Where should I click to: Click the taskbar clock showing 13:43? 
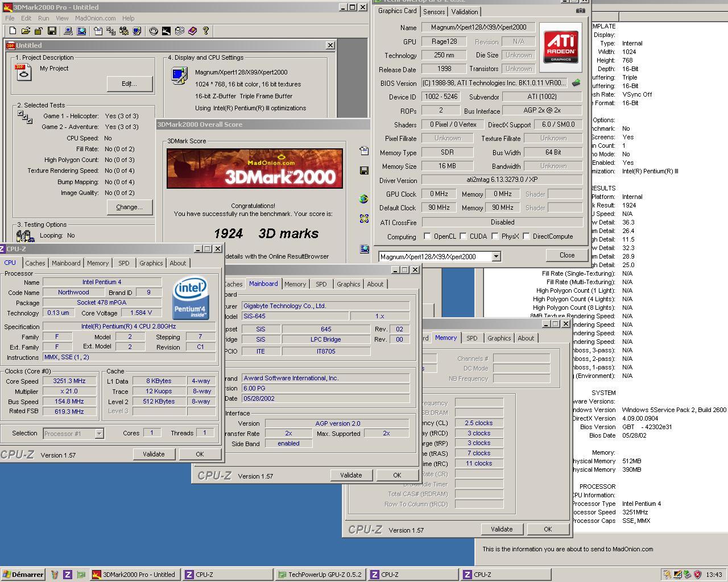coord(714,575)
